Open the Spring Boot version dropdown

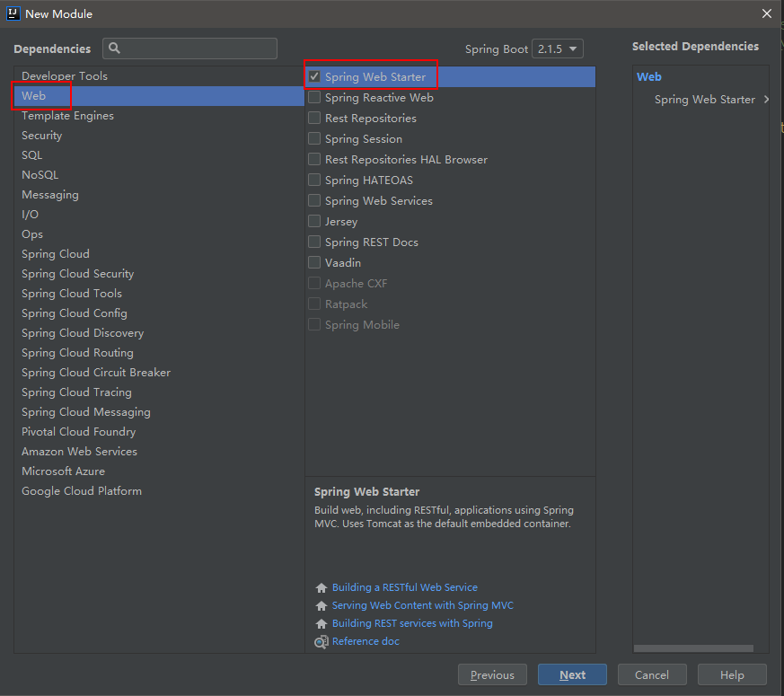(557, 48)
